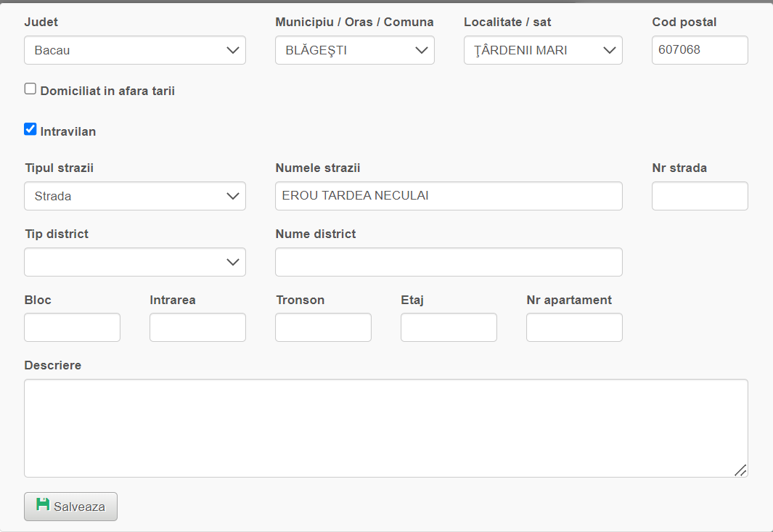Open the Localitate / sat dropdown
Screen dimensions: 773x532
(x=543, y=51)
